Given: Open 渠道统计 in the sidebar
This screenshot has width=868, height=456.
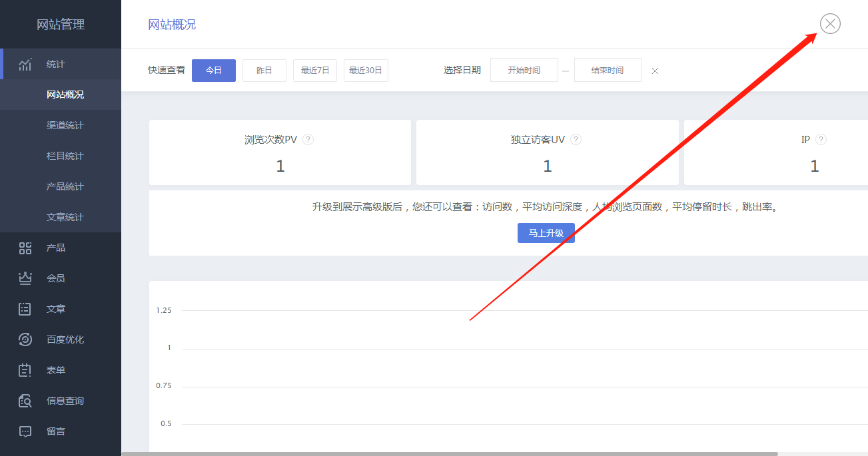Looking at the screenshot, I should (61, 125).
